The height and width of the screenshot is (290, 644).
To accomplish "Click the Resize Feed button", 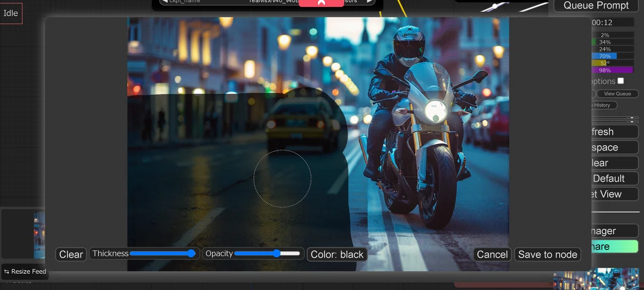I will pos(25,272).
